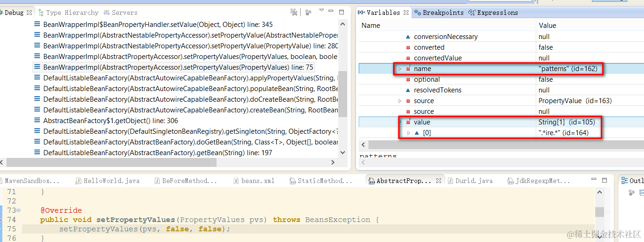
Task: Click the stack frame icon for getObject() line: 306
Action: [x=37, y=120]
